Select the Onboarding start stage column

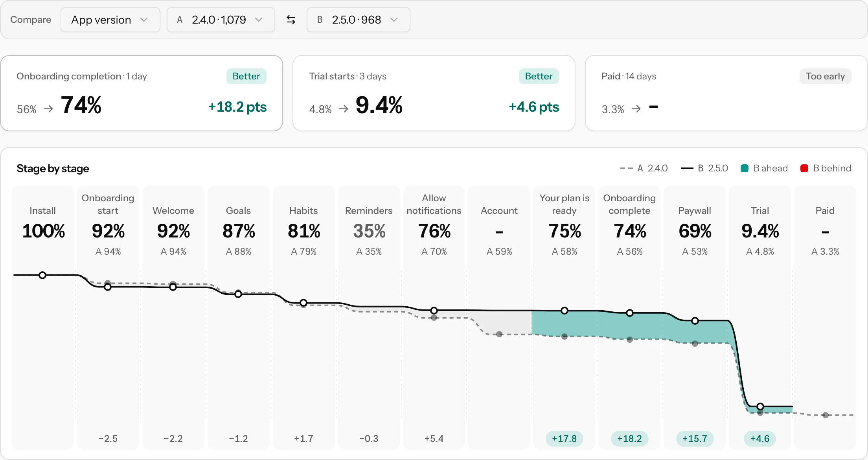pos(108,318)
